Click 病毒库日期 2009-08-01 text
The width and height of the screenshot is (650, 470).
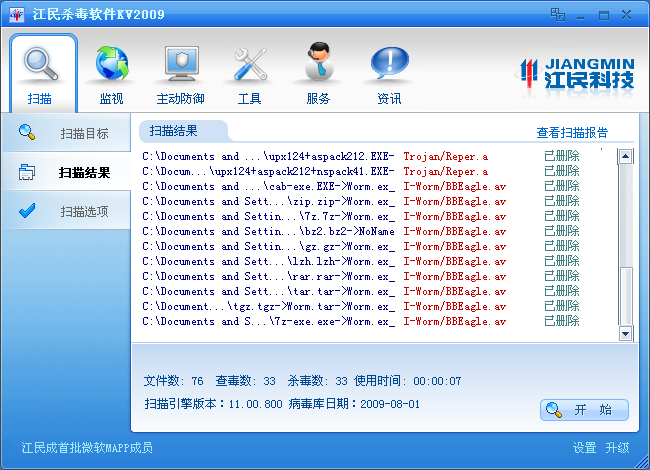tap(354, 404)
